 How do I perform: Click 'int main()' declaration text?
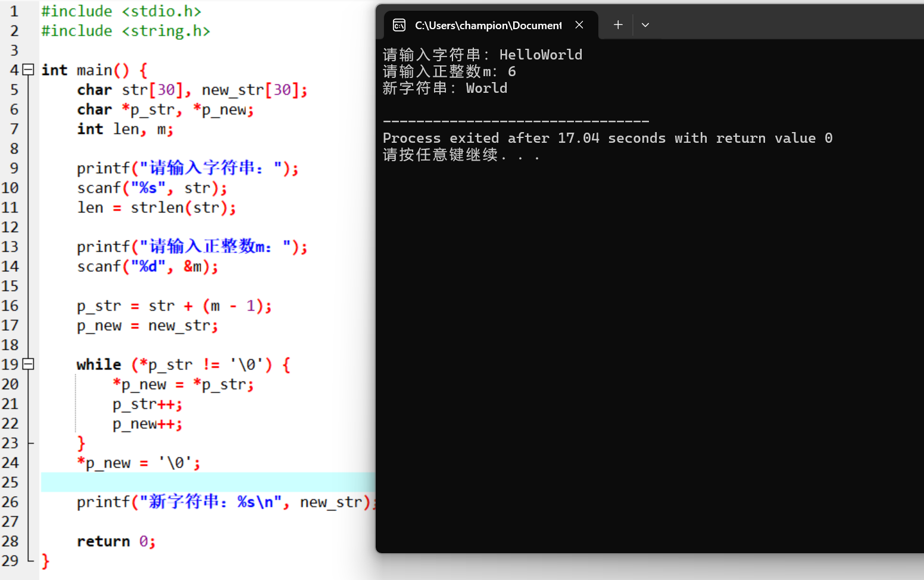pyautogui.click(x=85, y=70)
